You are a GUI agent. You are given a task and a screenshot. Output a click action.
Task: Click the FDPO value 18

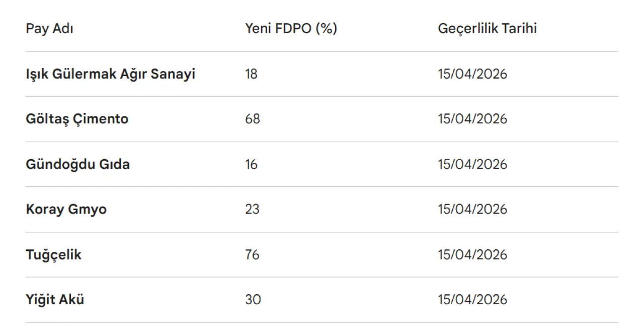tap(251, 74)
